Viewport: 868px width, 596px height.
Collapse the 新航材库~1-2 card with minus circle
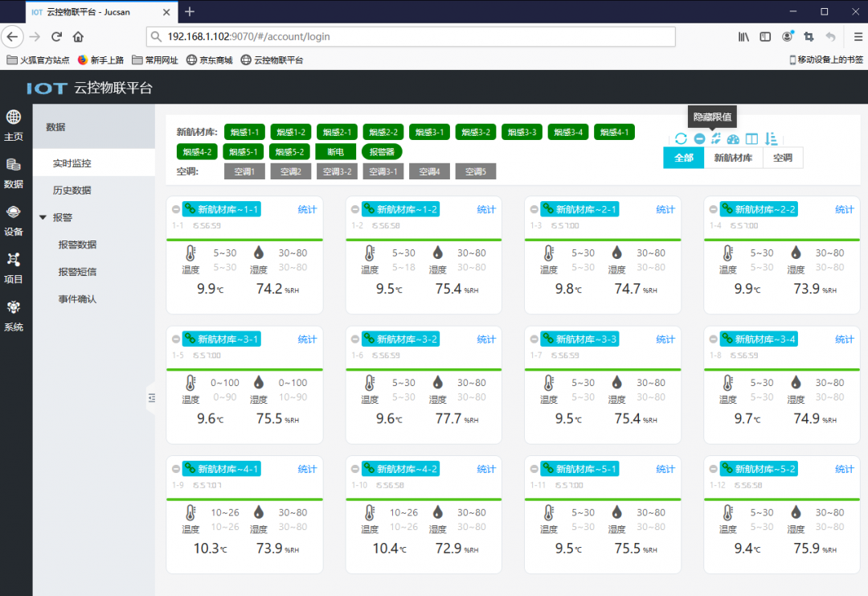click(355, 209)
